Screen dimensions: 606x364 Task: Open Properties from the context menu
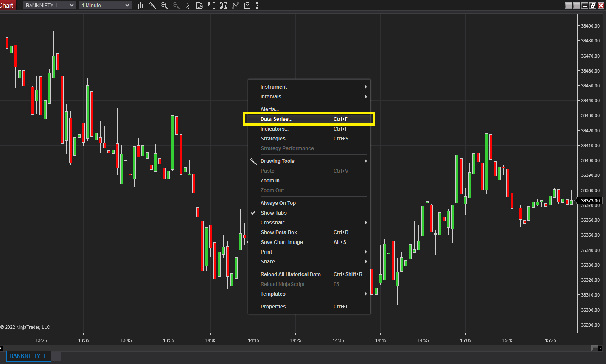309,307
